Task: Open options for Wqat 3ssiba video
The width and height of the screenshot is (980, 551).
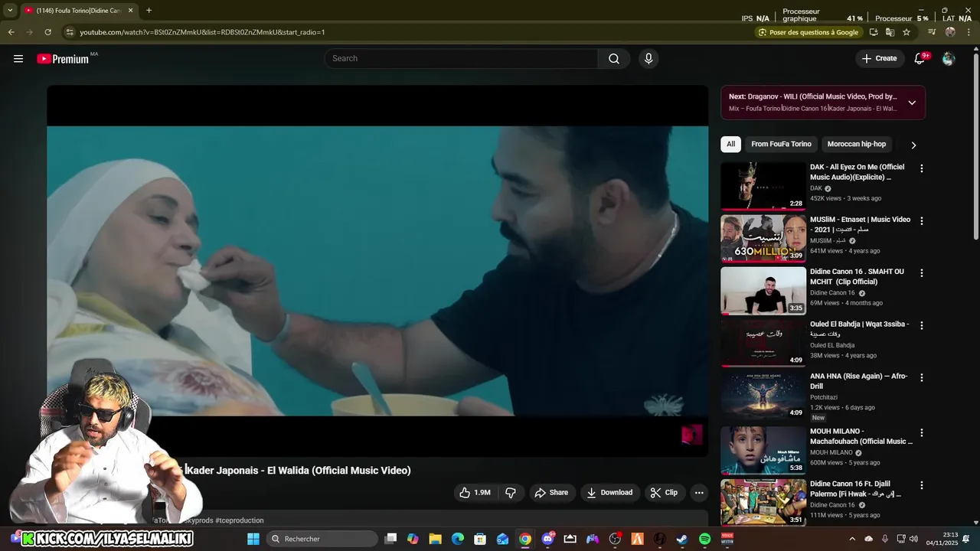Action: point(922,325)
